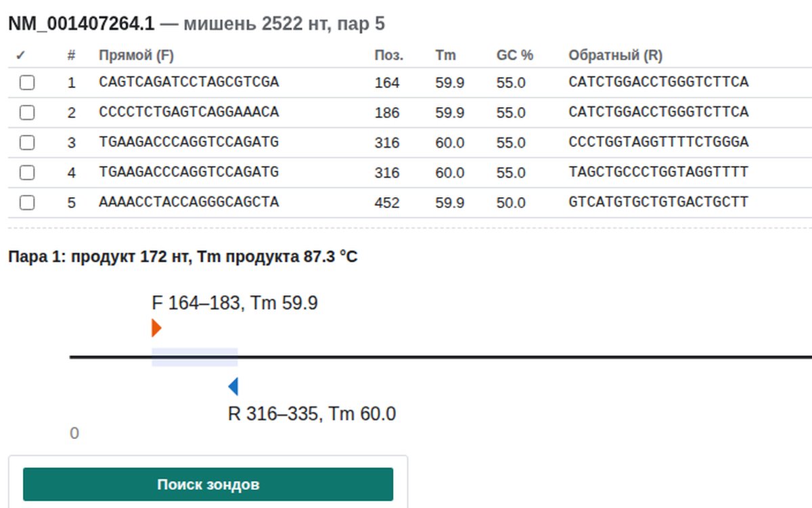Viewport: 812px width, 508px height.
Task: Mark the checkbox for primer pair 5
Action: [27, 202]
